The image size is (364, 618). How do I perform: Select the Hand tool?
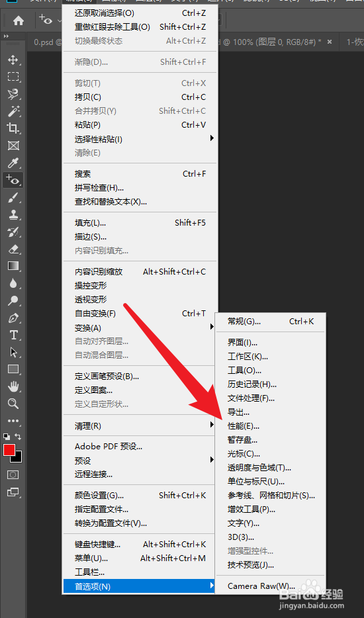(x=13, y=386)
